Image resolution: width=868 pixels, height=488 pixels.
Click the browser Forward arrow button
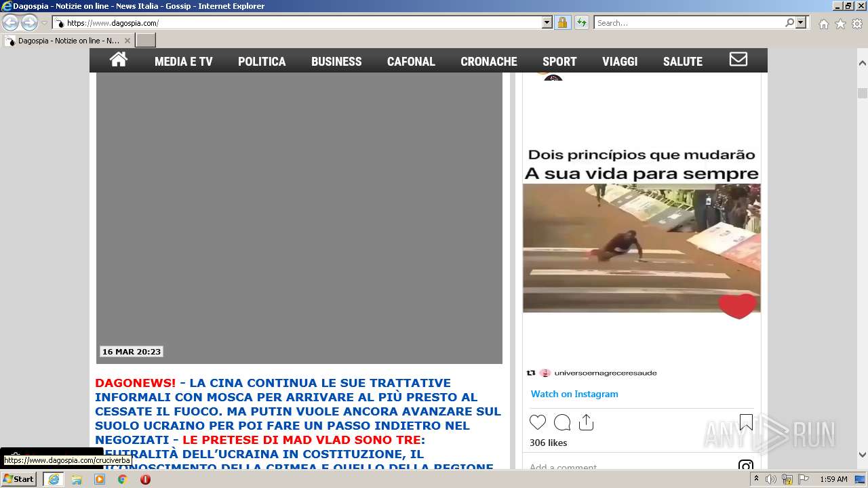click(x=29, y=23)
